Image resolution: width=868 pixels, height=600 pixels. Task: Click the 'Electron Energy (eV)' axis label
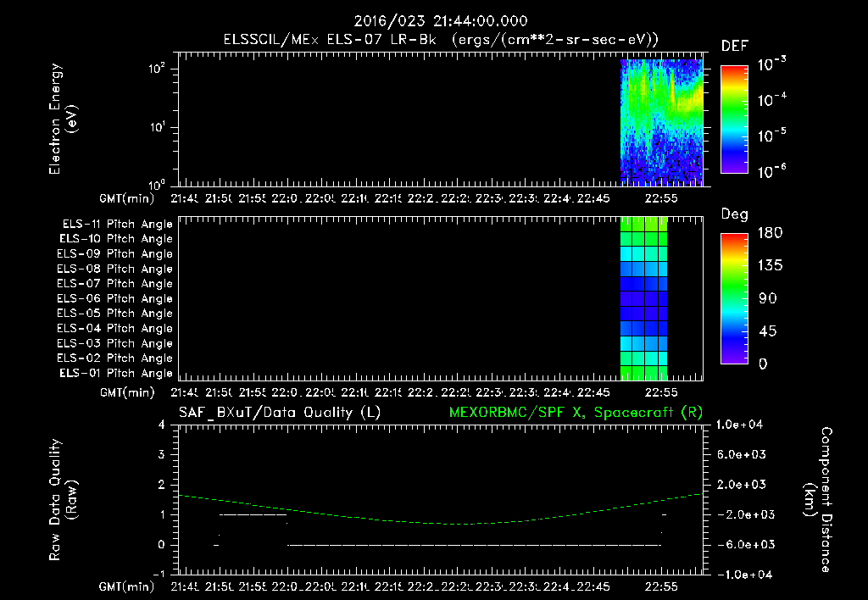63,119
